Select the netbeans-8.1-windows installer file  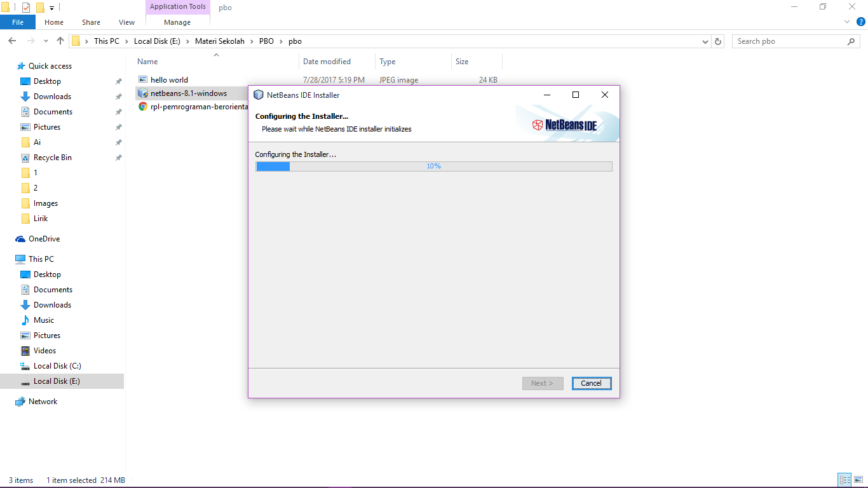pyautogui.click(x=189, y=93)
